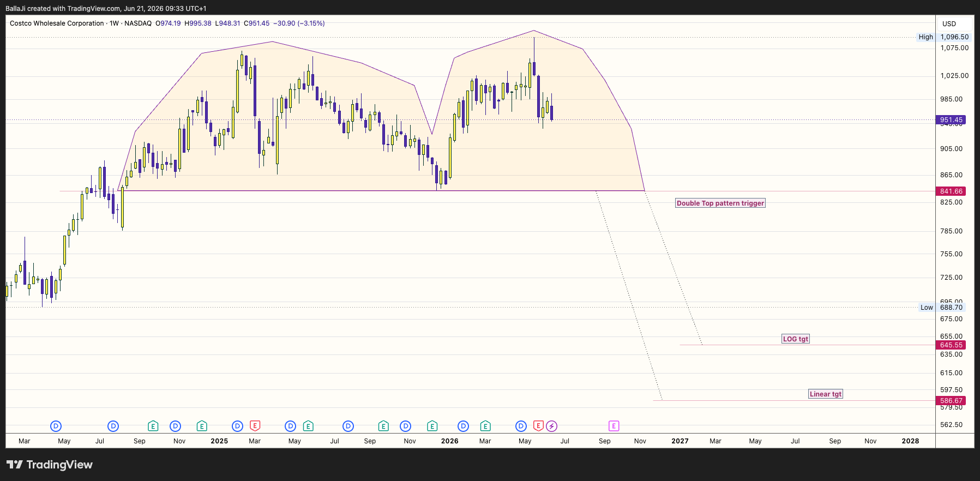Click the 645.55 log target price tag

click(x=951, y=345)
